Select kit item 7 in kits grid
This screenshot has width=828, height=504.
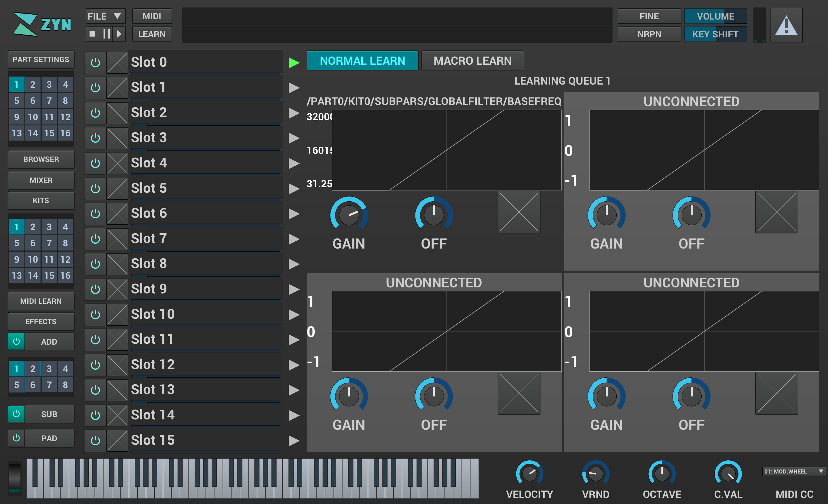point(49,243)
